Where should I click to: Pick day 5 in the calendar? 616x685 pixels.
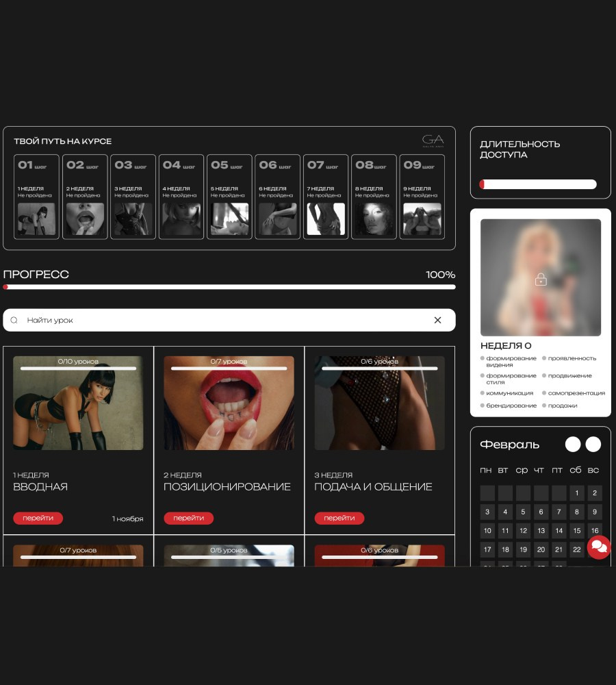tap(523, 512)
